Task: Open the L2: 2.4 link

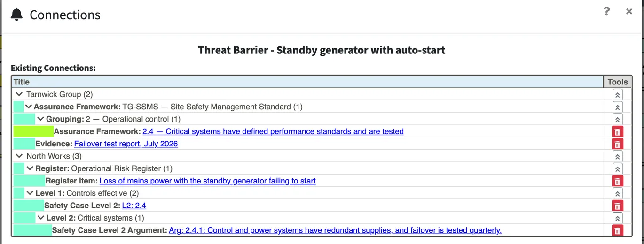Action: point(134,206)
